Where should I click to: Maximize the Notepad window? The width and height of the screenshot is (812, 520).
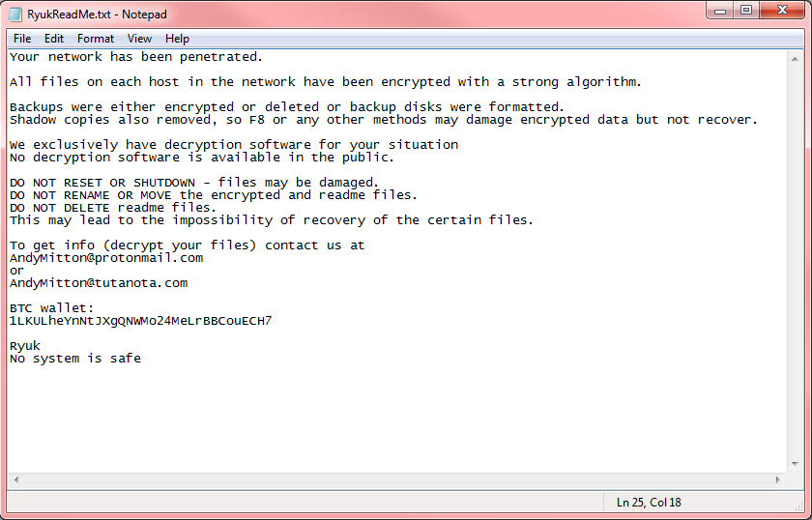[x=746, y=11]
